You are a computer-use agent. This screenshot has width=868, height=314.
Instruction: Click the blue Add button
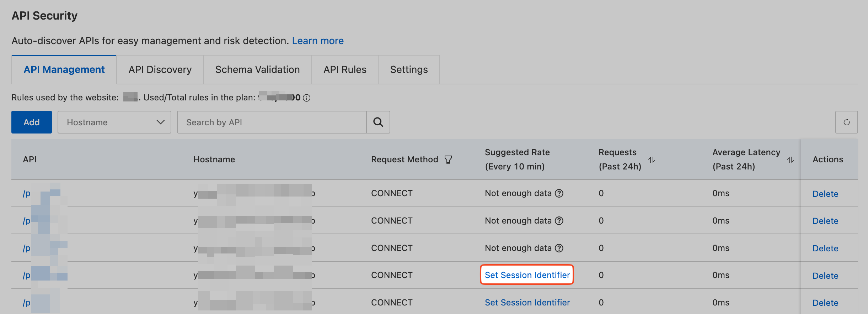(32, 122)
